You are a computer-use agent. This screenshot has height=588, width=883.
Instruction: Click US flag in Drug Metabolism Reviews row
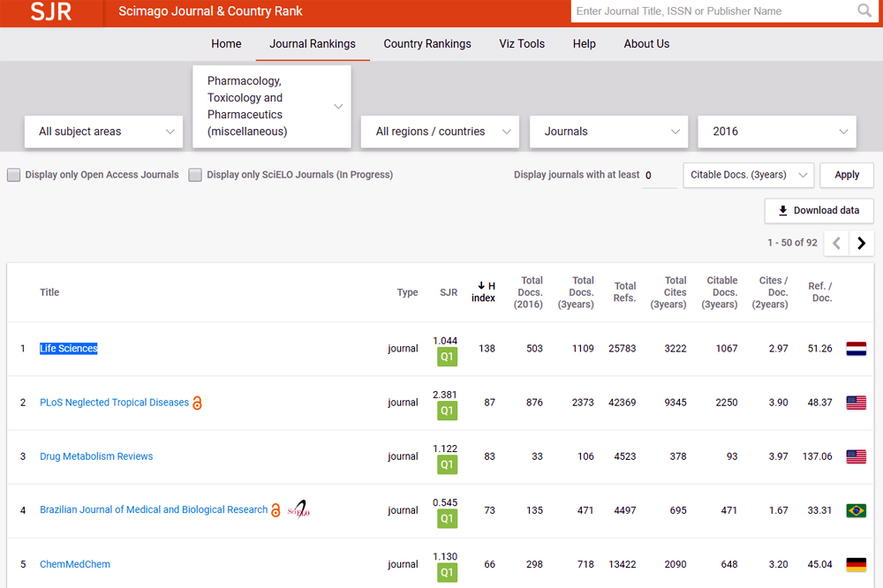pos(856,456)
